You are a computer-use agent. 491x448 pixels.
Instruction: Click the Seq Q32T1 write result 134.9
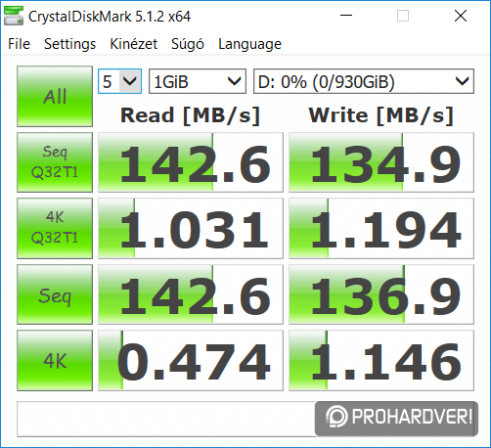[381, 162]
